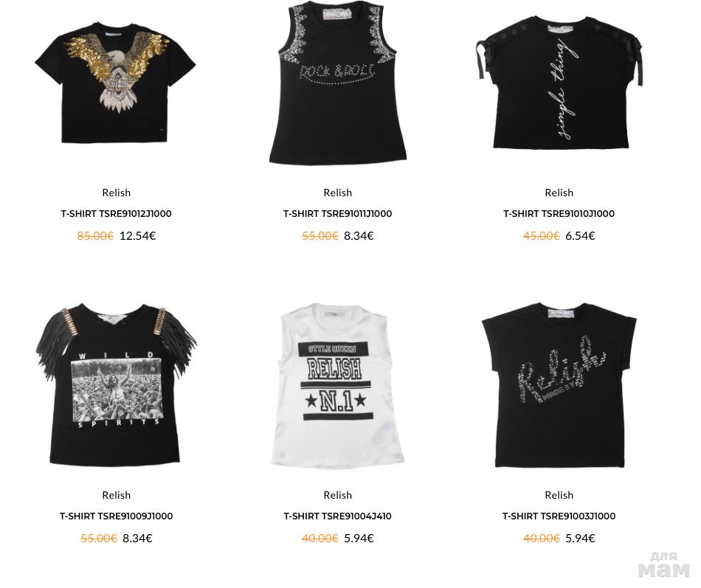Click product title T-SHIRT TSRE91003J1000
This screenshot has height=588, width=701.
[559, 516]
